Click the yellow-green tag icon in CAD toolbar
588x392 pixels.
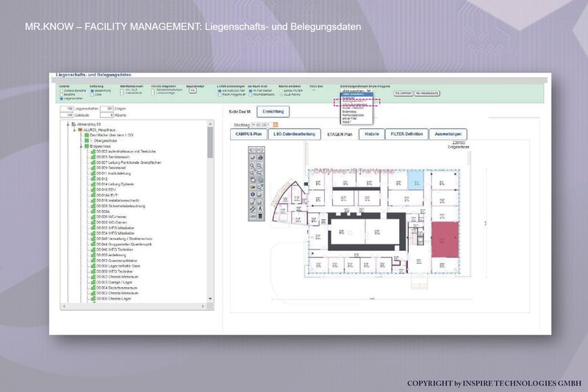(253, 187)
